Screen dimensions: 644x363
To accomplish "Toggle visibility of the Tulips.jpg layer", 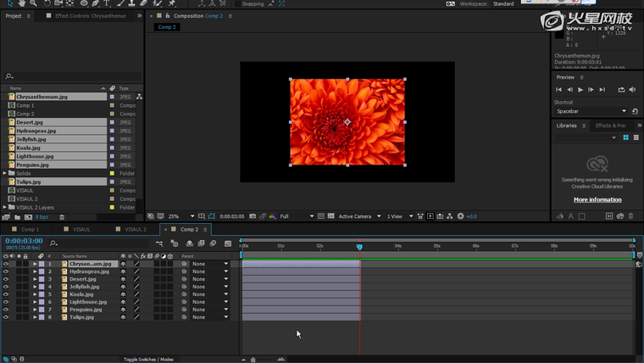I will click(5, 317).
